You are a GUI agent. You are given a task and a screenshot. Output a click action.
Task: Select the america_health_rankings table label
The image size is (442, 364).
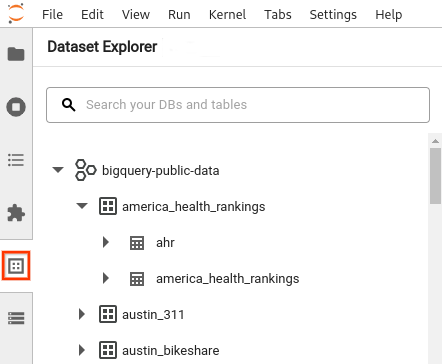pyautogui.click(x=228, y=279)
